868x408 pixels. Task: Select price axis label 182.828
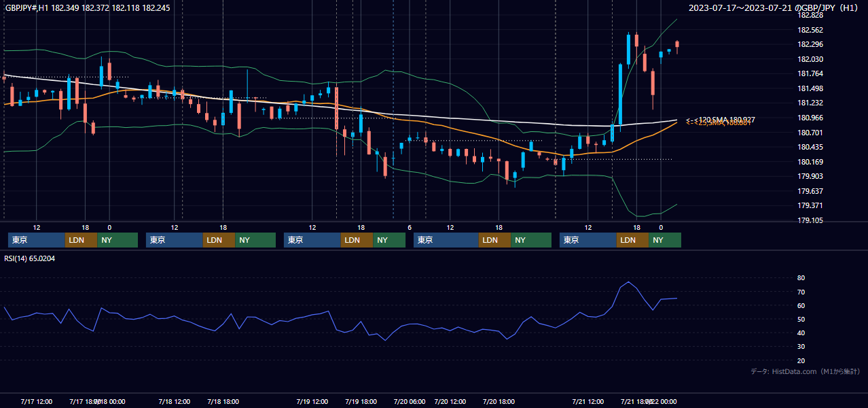(811, 15)
